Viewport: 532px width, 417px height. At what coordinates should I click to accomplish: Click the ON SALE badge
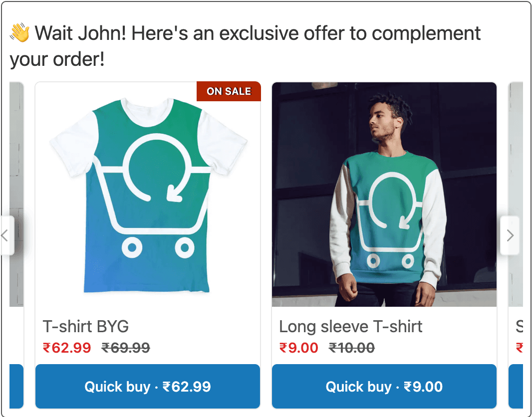229,91
